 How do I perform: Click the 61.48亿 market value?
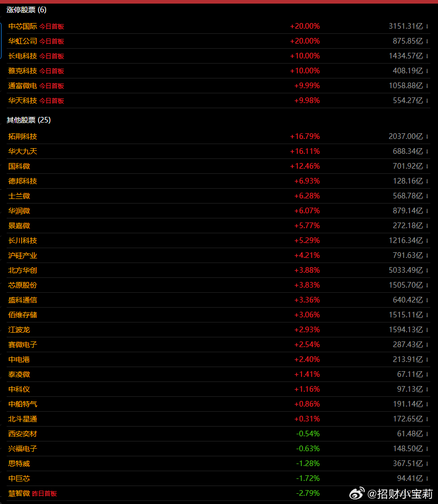point(410,434)
